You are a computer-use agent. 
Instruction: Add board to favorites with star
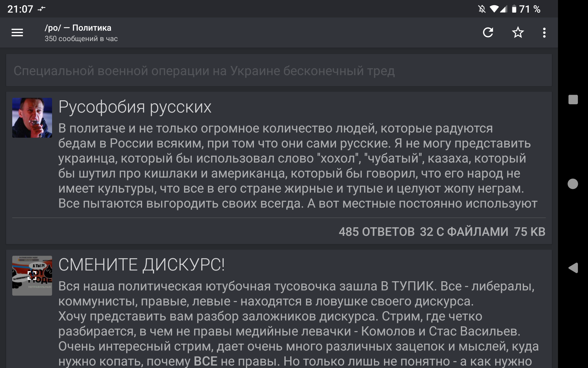click(x=518, y=33)
